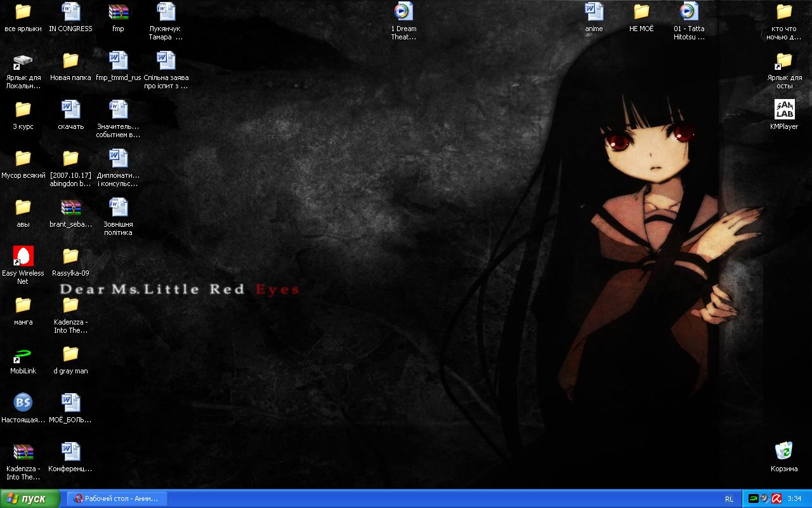The width and height of the screenshot is (812, 508).
Task: Select the local disk shortcut 'Ярлык для Локальн...'
Action: coord(23,60)
